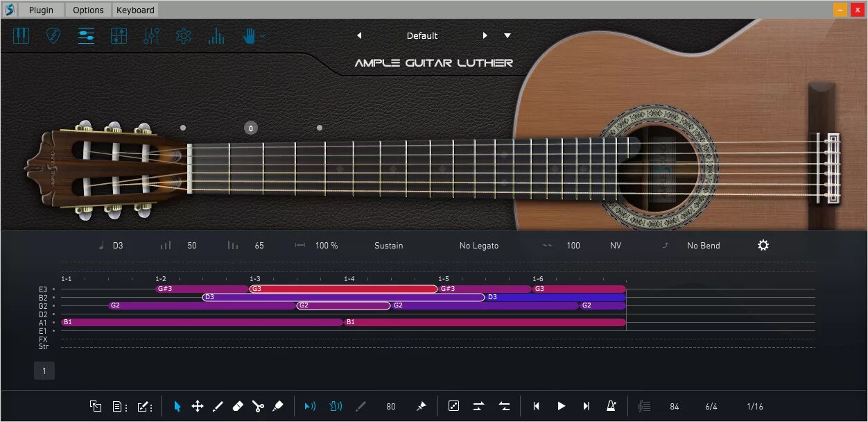Screen dimensions: 868x422
Task: Open the settings gear in the top toolbar
Action: 184,35
